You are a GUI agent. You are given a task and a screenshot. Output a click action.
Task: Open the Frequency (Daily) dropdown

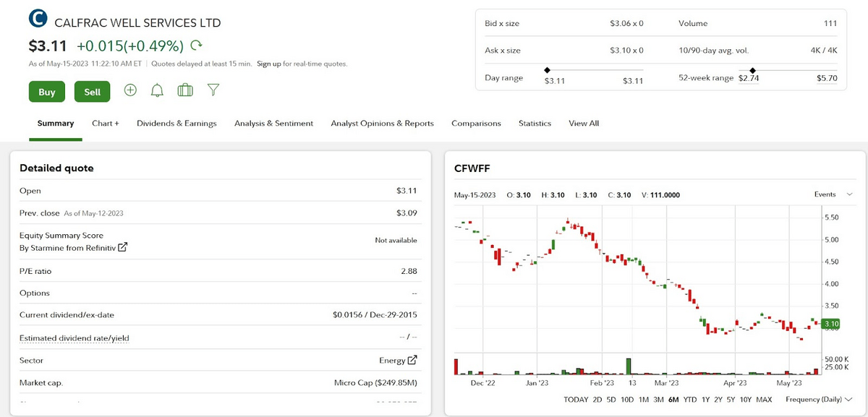coord(819,400)
